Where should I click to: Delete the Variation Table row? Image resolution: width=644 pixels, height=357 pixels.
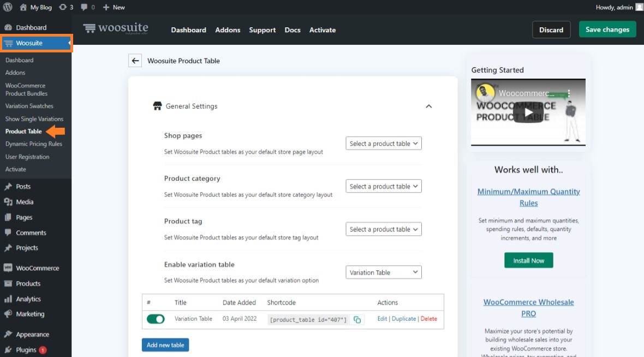tap(429, 319)
